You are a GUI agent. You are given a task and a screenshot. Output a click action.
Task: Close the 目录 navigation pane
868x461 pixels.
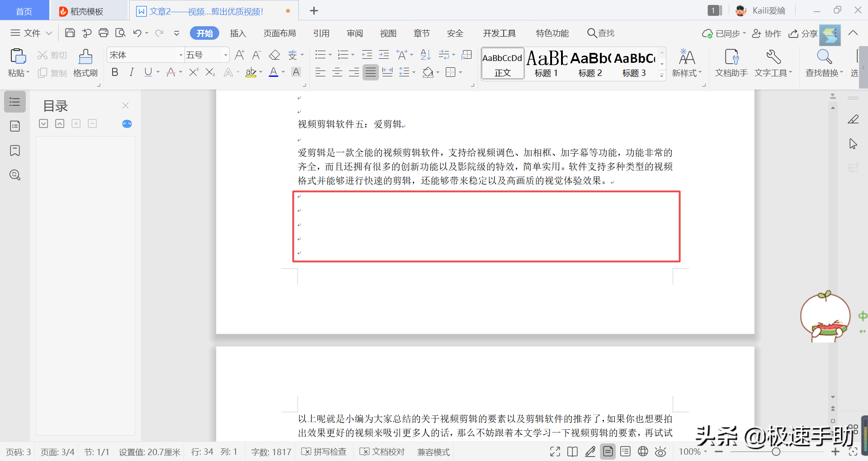(126, 105)
